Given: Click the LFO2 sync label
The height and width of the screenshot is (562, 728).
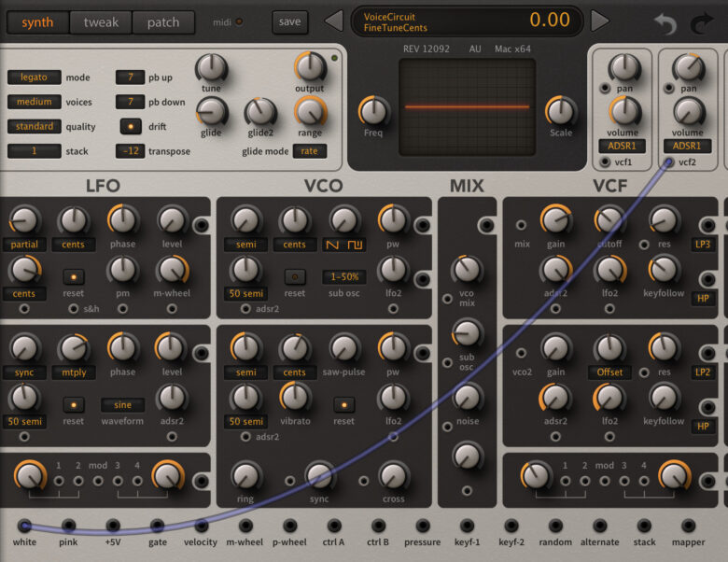Looking at the screenshot, I should [x=24, y=372].
